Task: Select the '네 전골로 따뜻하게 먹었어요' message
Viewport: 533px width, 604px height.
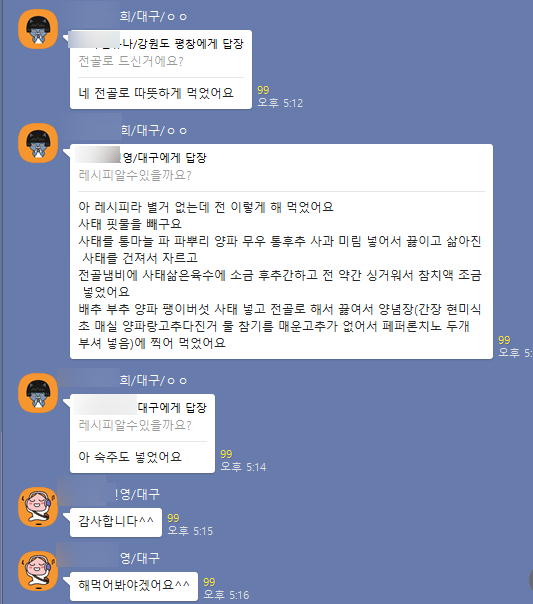Action: [x=156, y=93]
